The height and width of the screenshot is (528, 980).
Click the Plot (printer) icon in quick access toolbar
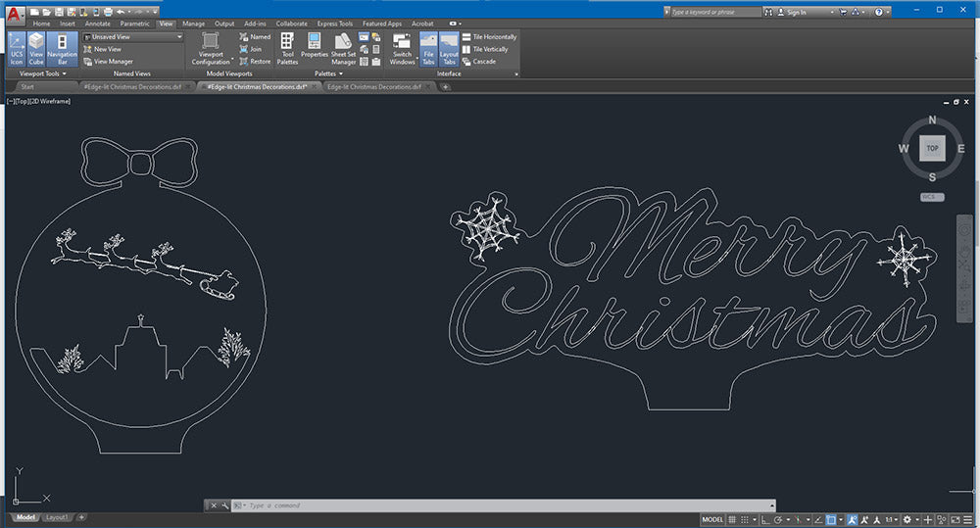coord(108,12)
